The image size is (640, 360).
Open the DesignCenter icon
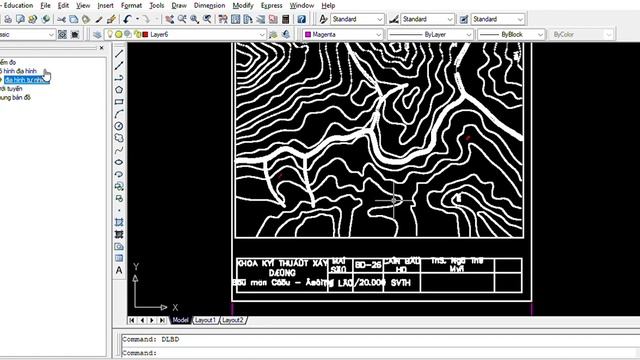click(x=236, y=19)
